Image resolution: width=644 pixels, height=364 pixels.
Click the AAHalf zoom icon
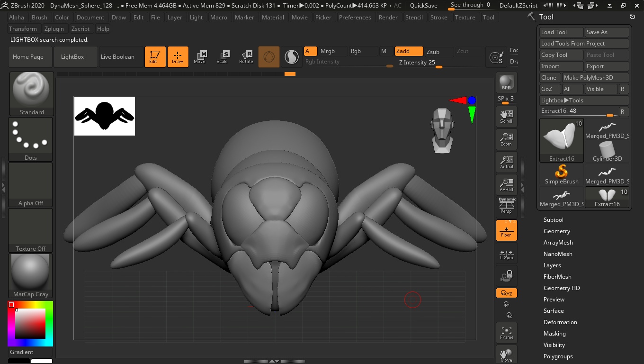[x=506, y=185]
